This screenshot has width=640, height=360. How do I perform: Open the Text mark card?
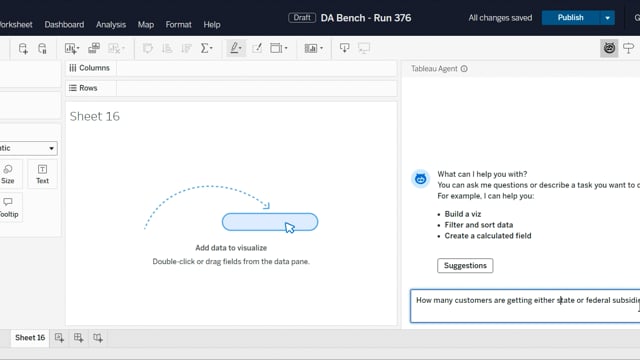pyautogui.click(x=42, y=174)
